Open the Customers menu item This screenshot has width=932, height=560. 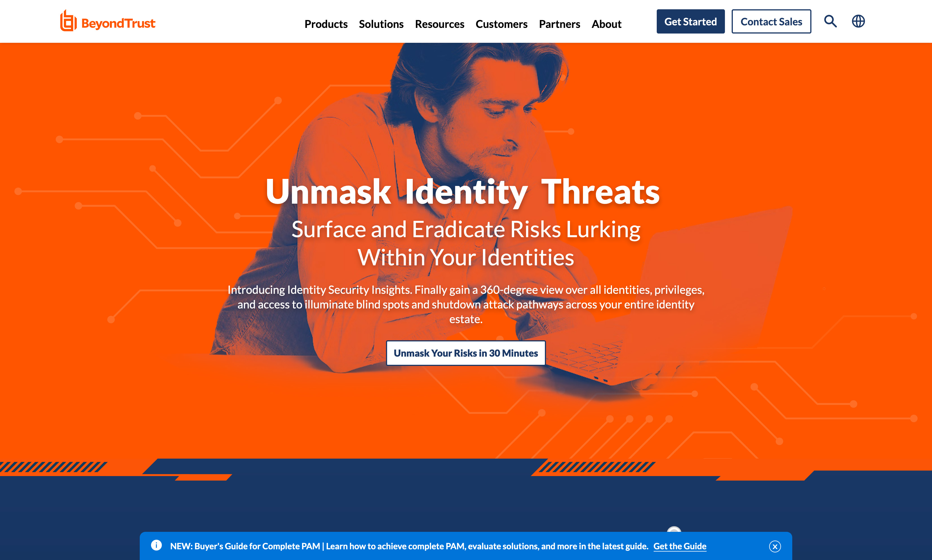(501, 24)
